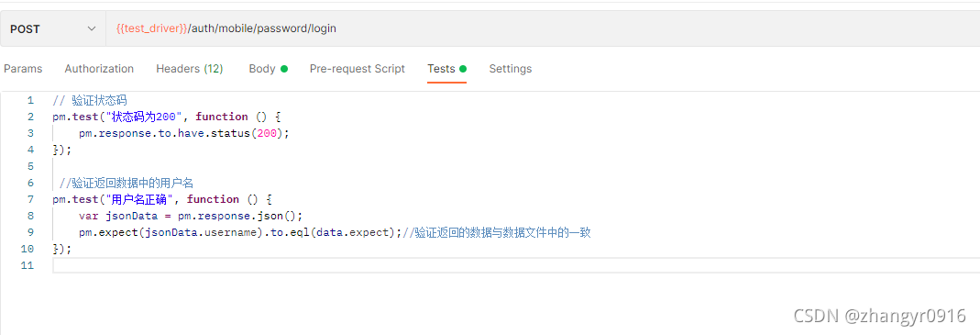The width and height of the screenshot is (980, 335).
Task: Click line number 5 in gutter
Action: [30, 166]
